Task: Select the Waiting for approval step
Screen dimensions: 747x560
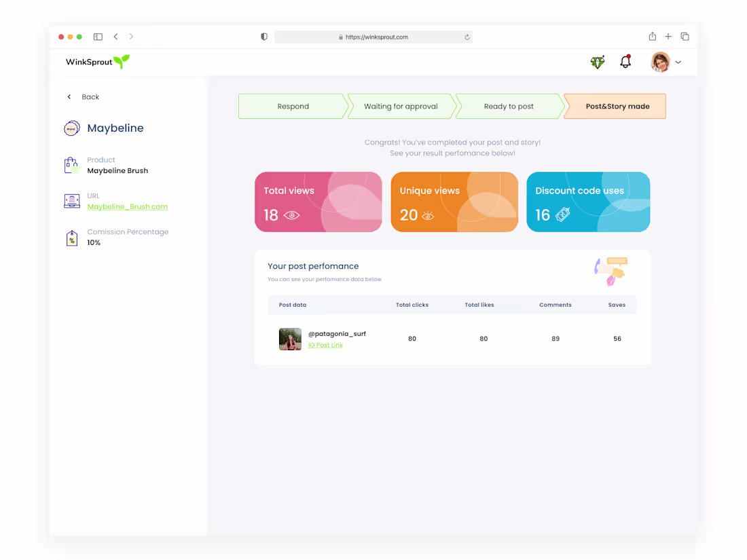Action: tap(401, 106)
